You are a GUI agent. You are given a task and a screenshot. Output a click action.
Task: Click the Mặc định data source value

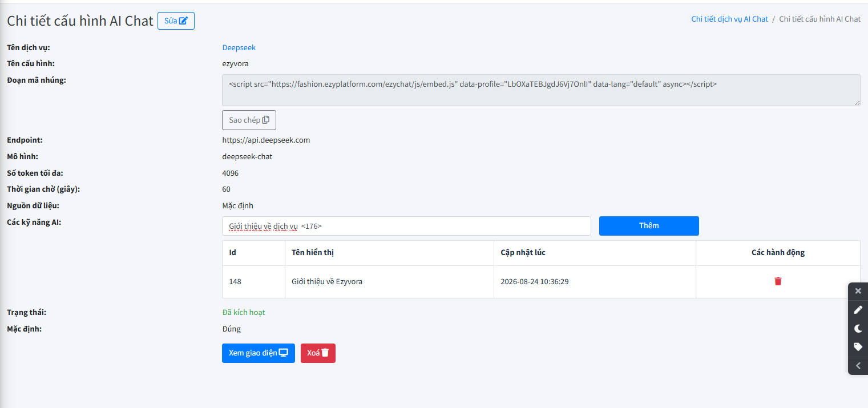click(x=237, y=205)
